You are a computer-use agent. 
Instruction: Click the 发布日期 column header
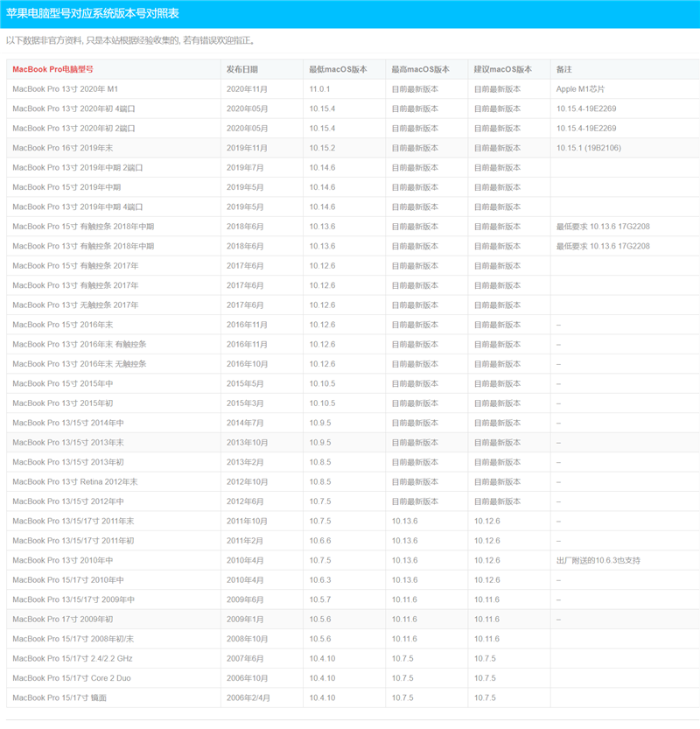pyautogui.click(x=242, y=69)
